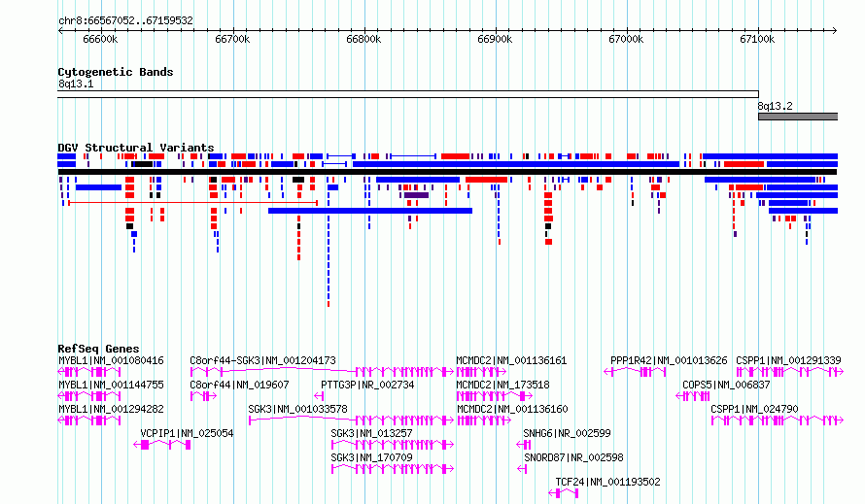The width and height of the screenshot is (865, 504).
Task: Select the 67000k ruler tick label
Action: click(626, 39)
